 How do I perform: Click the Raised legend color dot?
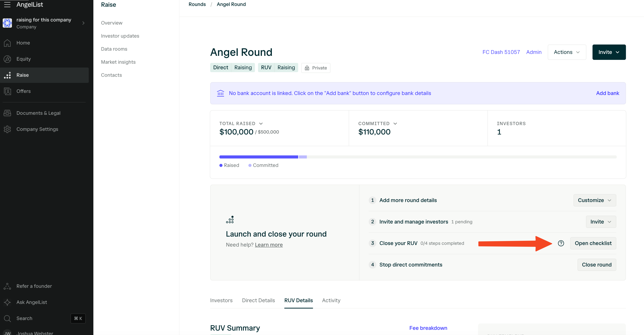(x=221, y=166)
